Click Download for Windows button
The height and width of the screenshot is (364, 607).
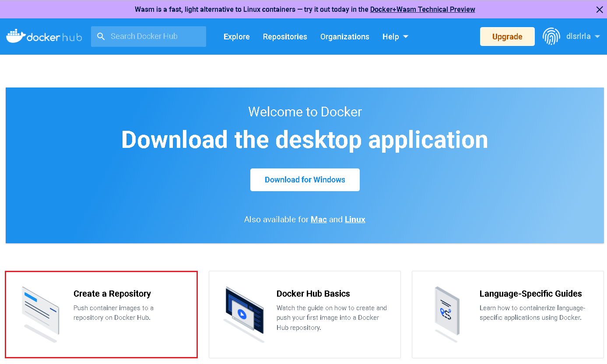(x=305, y=180)
